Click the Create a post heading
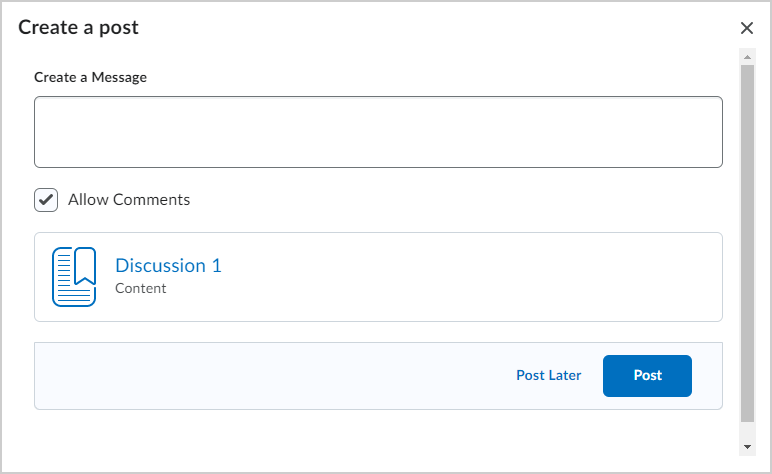 click(78, 28)
